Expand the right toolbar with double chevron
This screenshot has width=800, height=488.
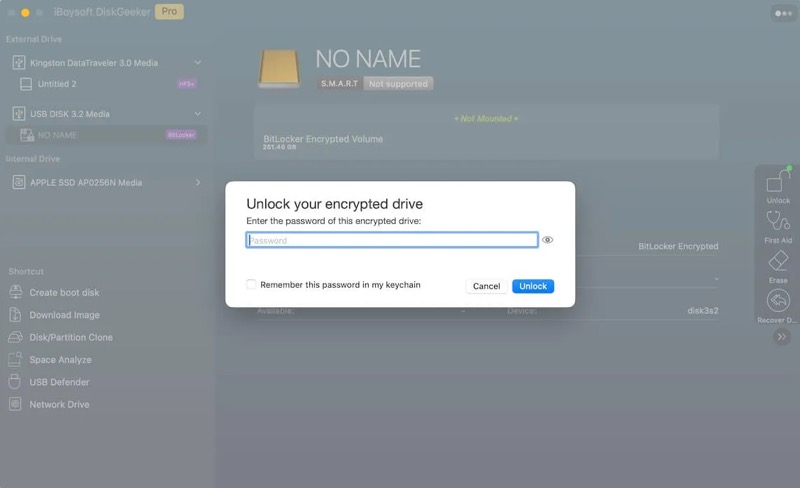pyautogui.click(x=782, y=337)
